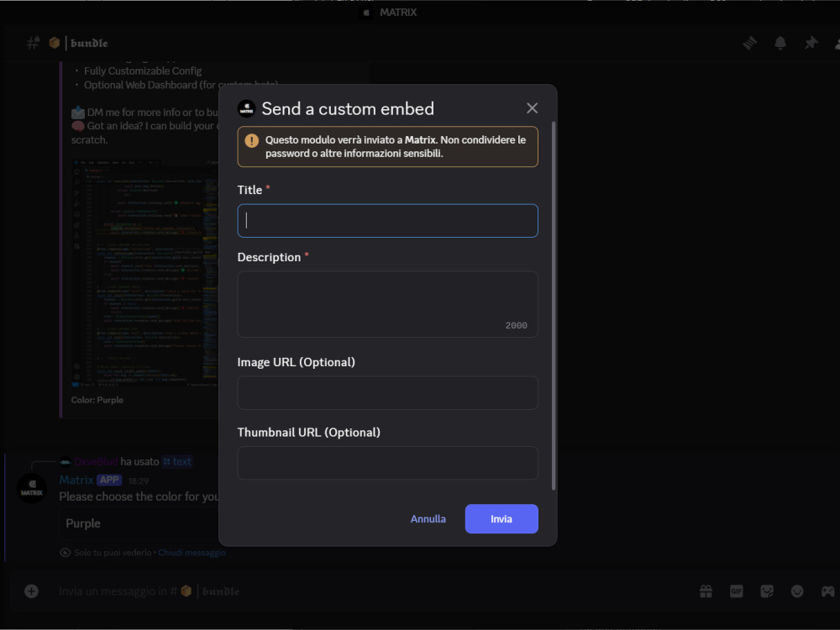Open the sticker picker icon
This screenshot has height=630, width=840.
point(767,591)
